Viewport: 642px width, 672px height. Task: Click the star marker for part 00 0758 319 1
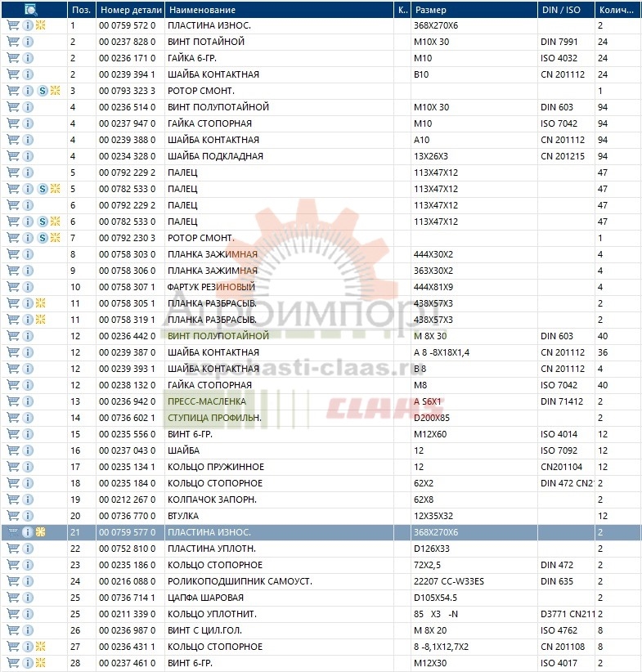[x=40, y=320]
